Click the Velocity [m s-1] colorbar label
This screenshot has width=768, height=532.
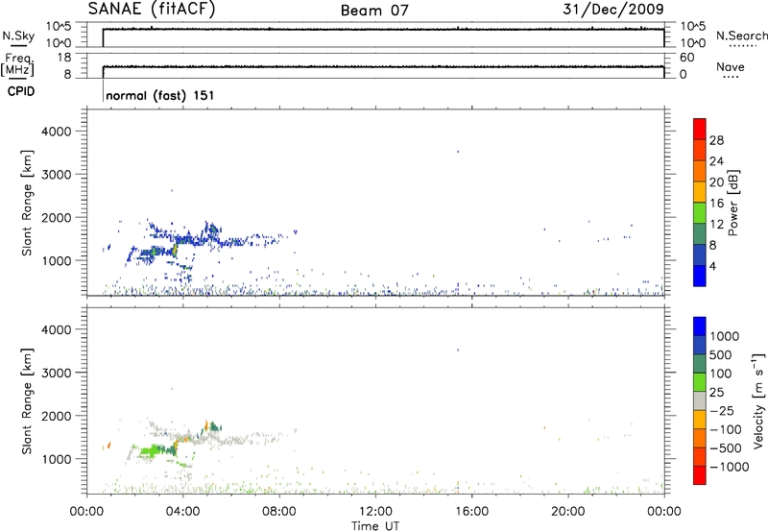tap(758, 400)
